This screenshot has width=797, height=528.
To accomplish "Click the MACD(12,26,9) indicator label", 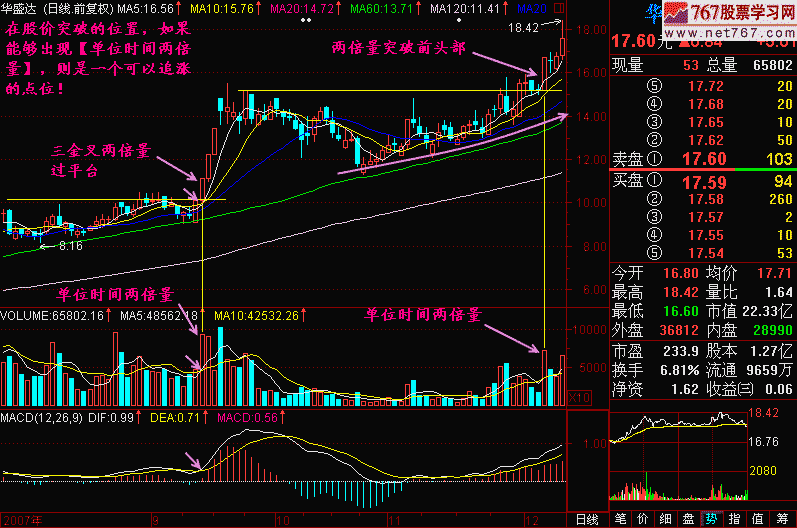I will (x=40, y=415).
